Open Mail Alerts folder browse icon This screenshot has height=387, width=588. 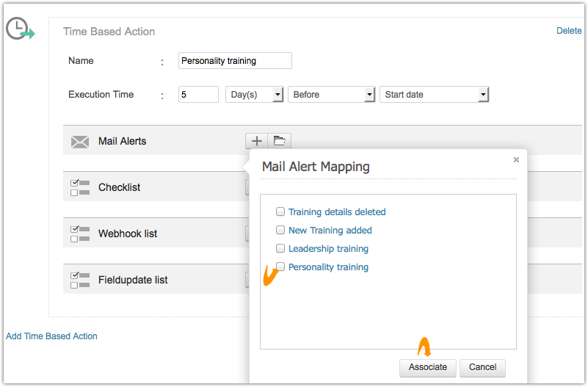coord(279,141)
